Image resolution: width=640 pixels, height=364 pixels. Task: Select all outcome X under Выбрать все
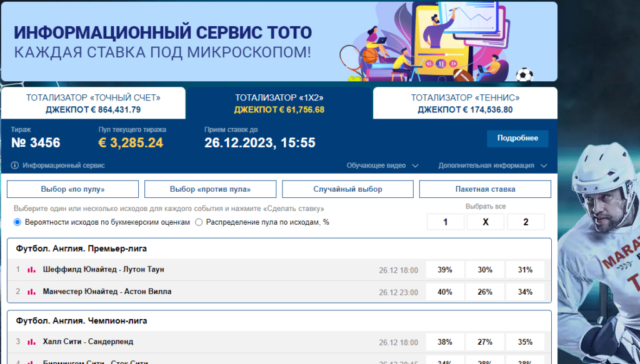485,222
